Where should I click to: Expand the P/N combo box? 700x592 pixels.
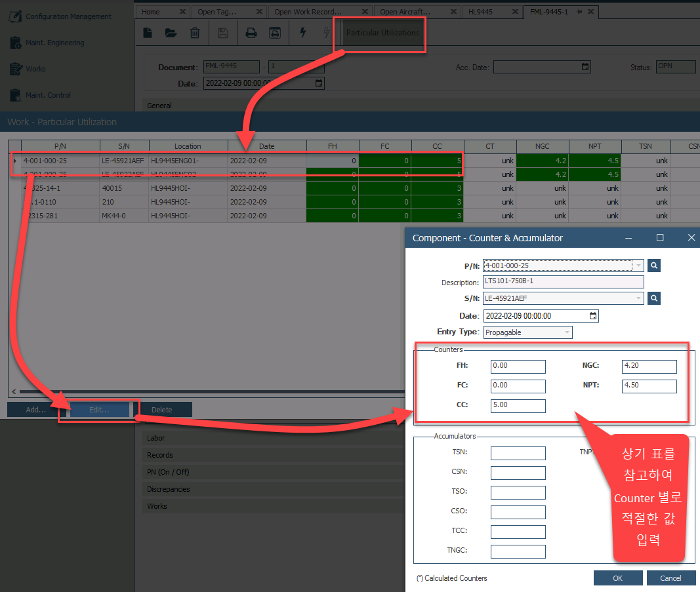638,266
